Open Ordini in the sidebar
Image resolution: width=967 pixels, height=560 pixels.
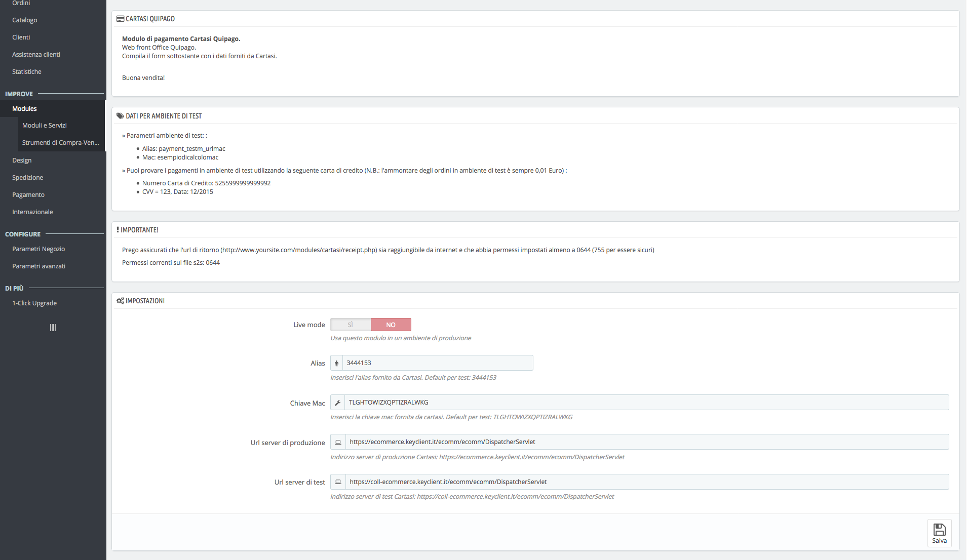(x=21, y=3)
